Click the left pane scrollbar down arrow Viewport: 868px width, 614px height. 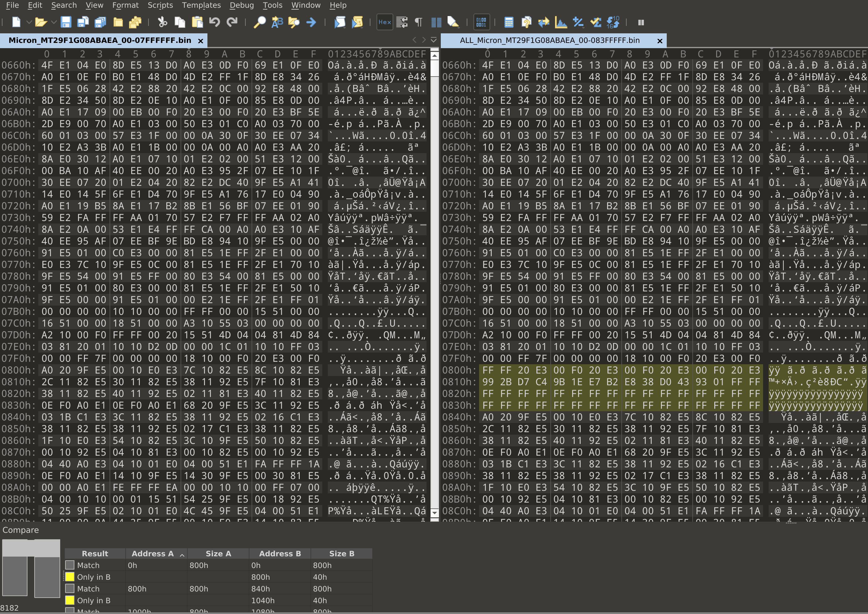point(435,513)
